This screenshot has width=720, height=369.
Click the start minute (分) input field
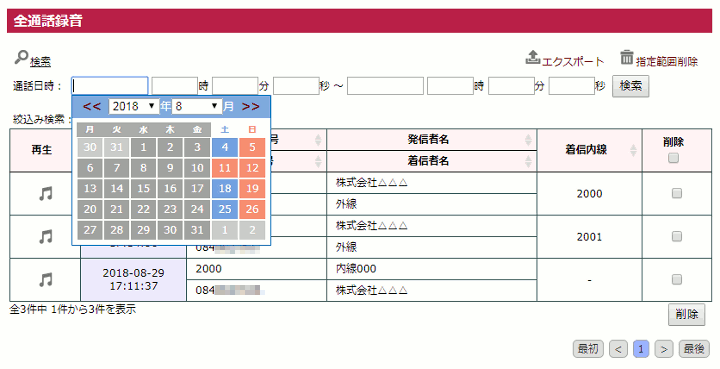pyautogui.click(x=235, y=86)
